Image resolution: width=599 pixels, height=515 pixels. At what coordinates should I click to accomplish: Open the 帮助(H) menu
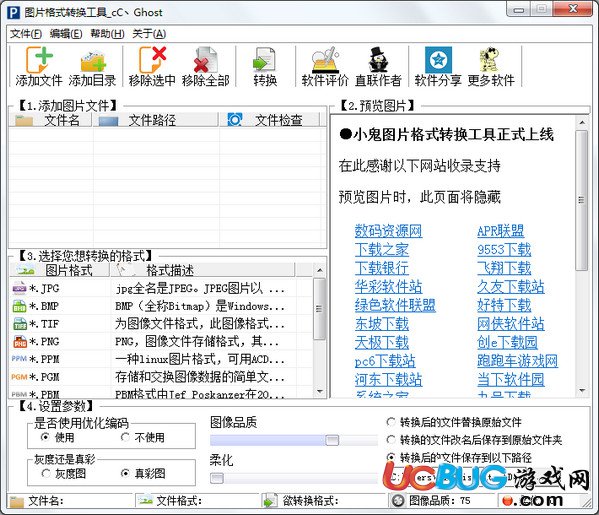[107, 34]
